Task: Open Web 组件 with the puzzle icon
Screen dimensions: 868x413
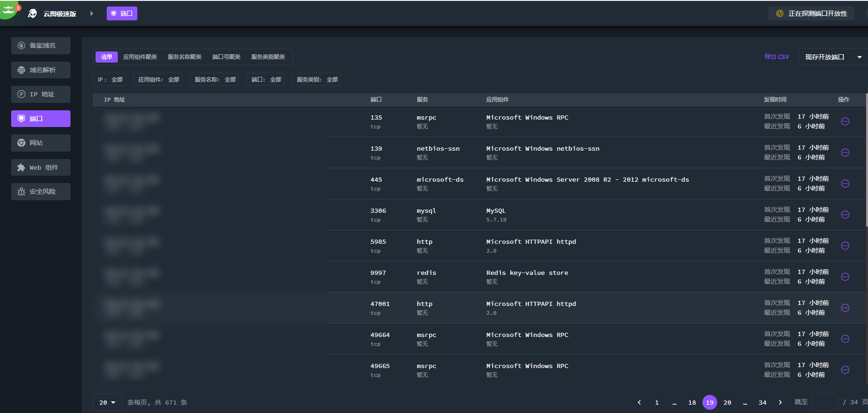Action: (41, 167)
